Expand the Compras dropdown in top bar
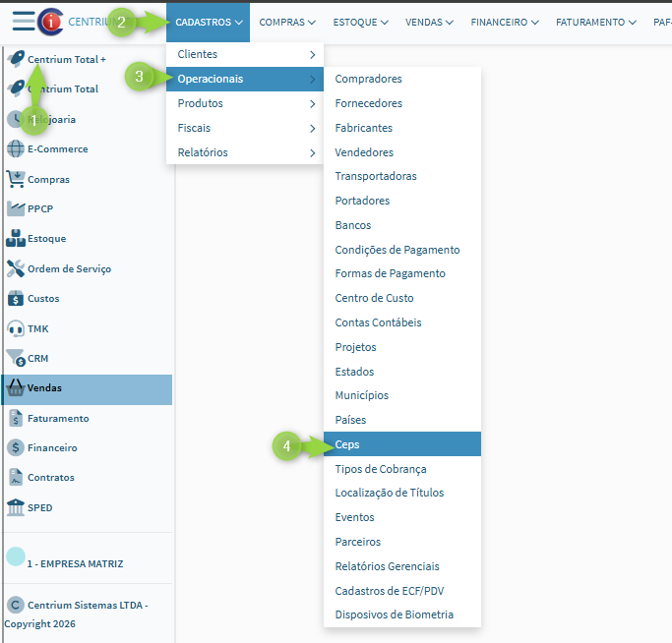This screenshot has height=643, width=672. click(287, 22)
